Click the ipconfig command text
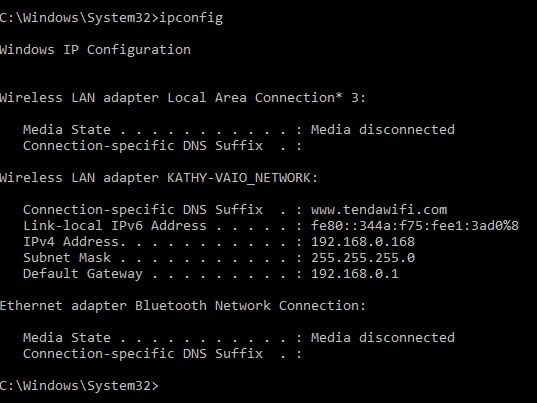The image size is (537, 403). coord(191,18)
